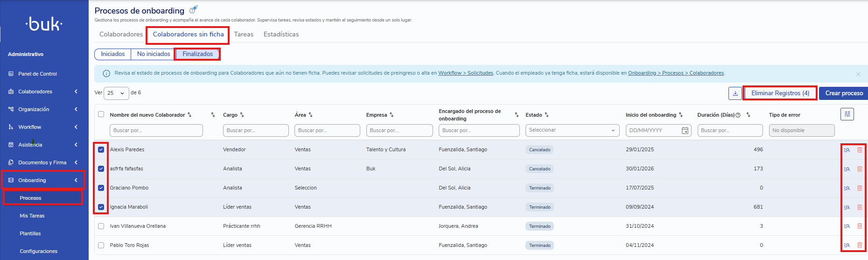Uncheck Graciano Pombo checkbox
868x260 pixels.
pos(101,188)
